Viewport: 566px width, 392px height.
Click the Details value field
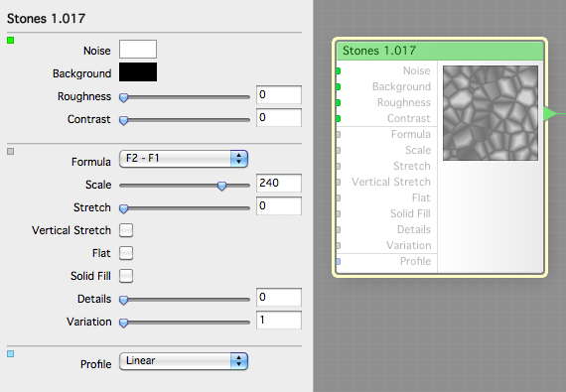point(279,298)
